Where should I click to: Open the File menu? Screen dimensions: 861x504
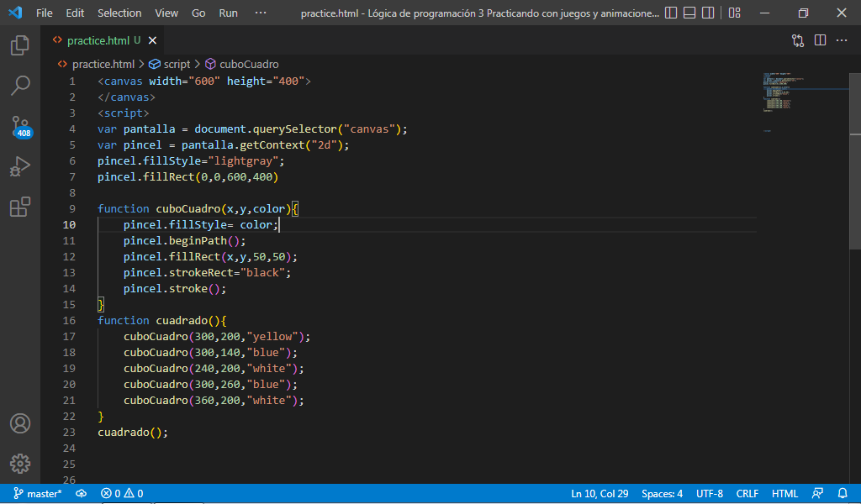click(45, 13)
